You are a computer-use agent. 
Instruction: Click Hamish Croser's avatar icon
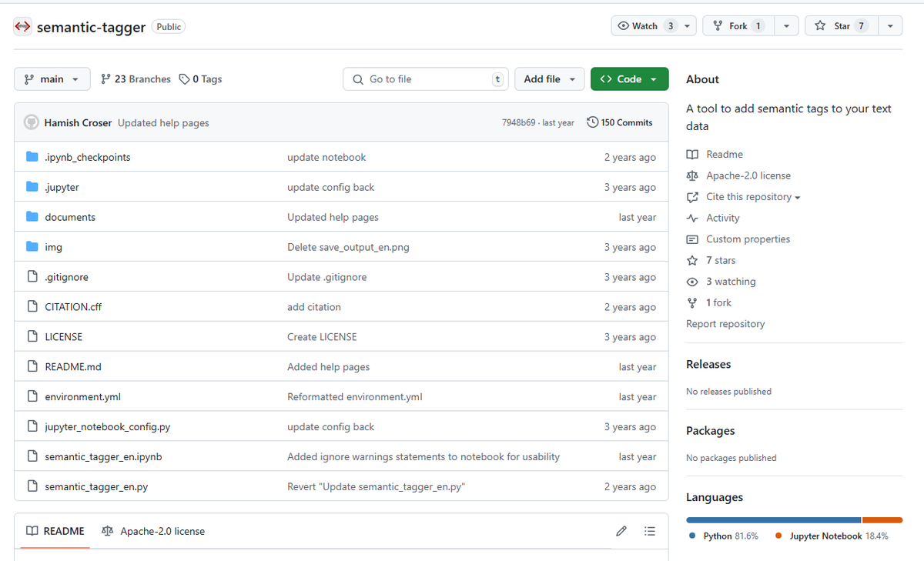32,122
